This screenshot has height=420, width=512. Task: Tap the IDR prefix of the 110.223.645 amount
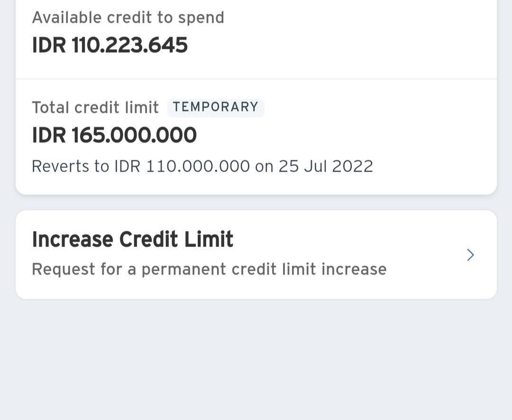point(49,46)
